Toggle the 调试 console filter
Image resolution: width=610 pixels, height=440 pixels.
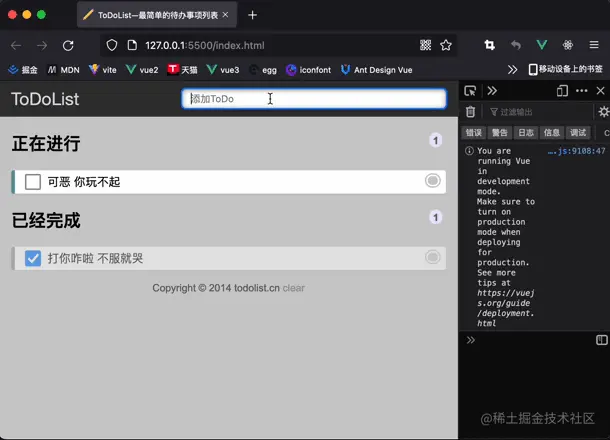(x=578, y=133)
